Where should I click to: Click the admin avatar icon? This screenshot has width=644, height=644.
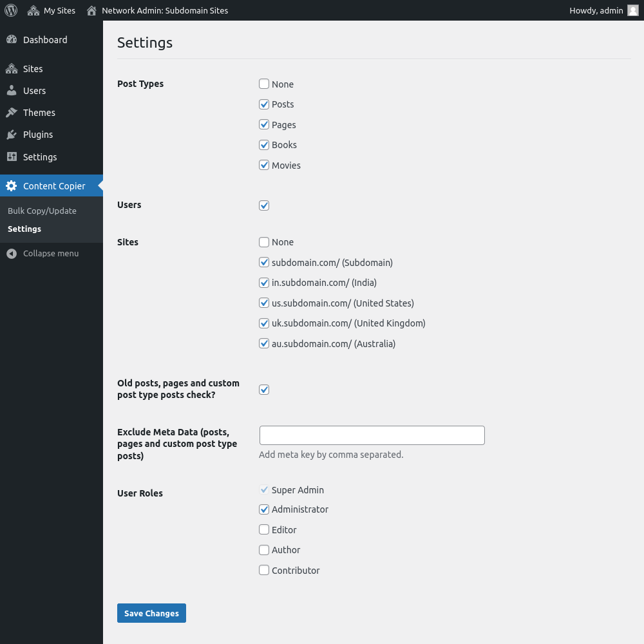coord(633,10)
